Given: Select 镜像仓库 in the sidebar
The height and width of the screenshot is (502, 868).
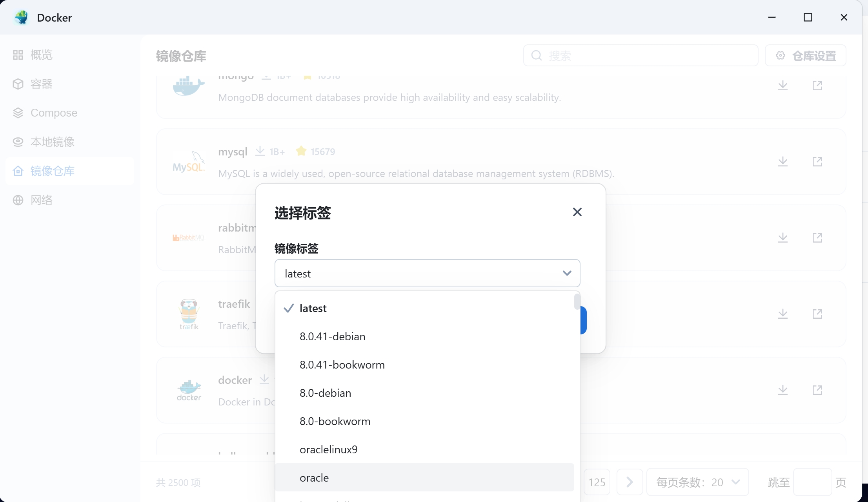Looking at the screenshot, I should point(70,171).
